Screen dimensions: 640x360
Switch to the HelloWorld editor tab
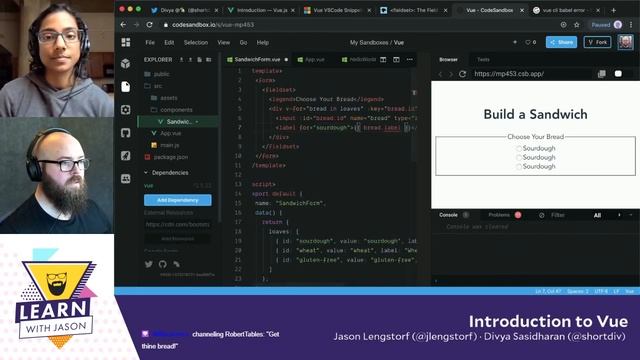click(359, 60)
